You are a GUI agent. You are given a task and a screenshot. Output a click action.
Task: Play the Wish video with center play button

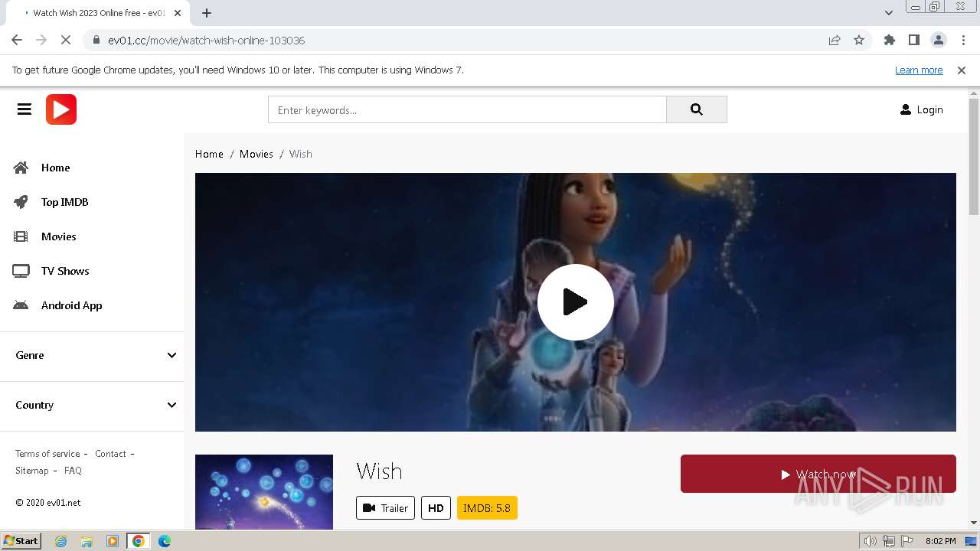click(x=576, y=302)
